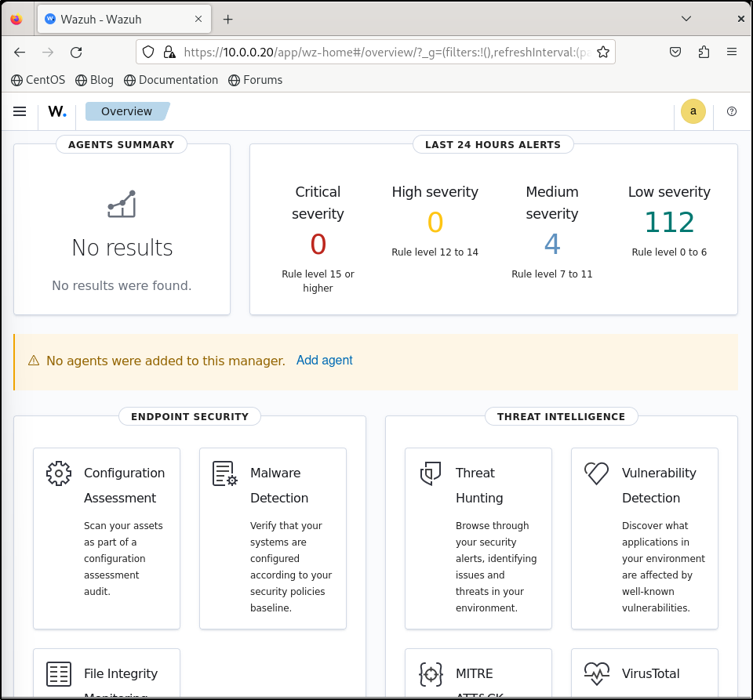753x700 pixels.
Task: Click the Threat Hunting shield icon
Action: coord(431,473)
